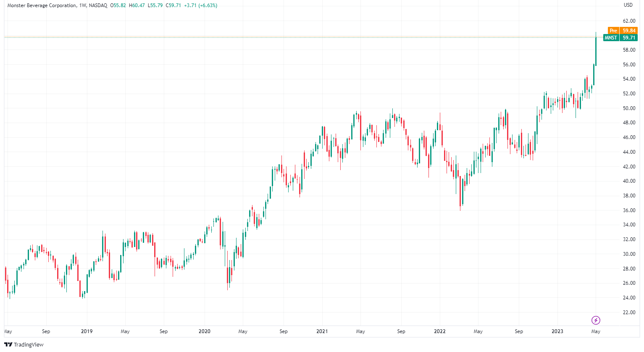Image resolution: width=644 pixels, height=352 pixels.
Task: Click the high value H60.47
Action: 137,5
